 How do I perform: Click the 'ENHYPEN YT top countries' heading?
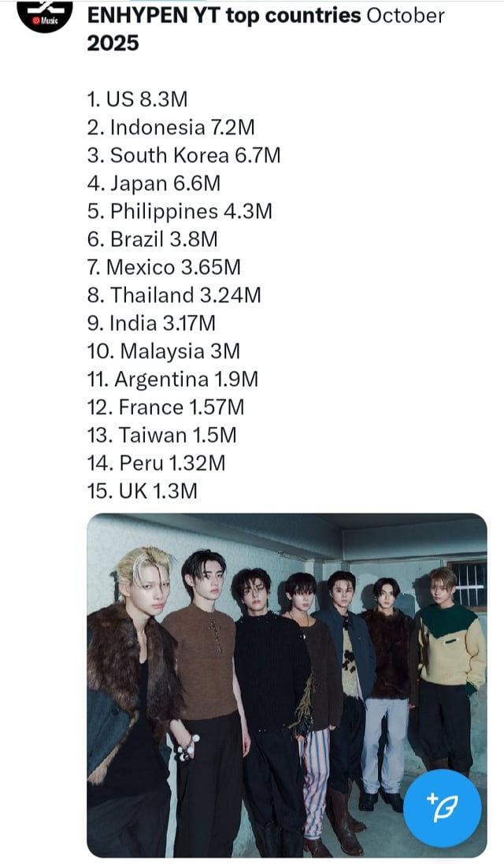pyautogui.click(x=224, y=15)
